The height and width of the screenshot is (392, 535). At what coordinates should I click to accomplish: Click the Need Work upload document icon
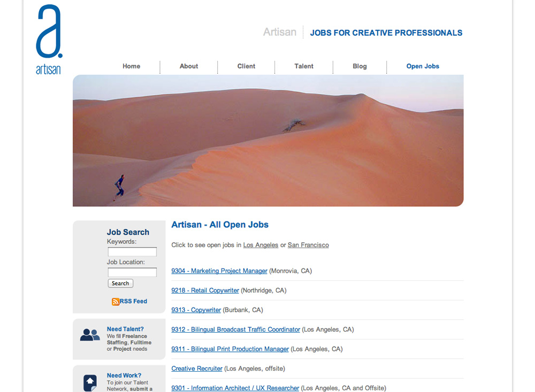(90, 382)
